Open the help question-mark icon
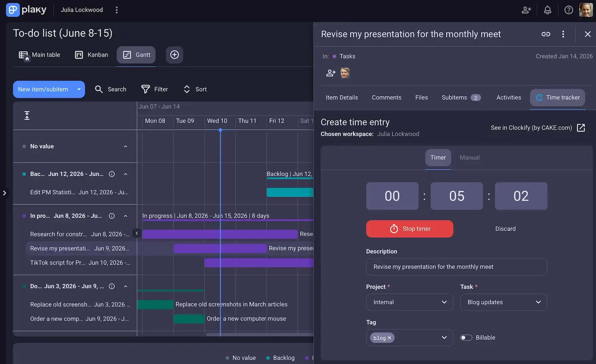This screenshot has width=596, height=364. (x=569, y=10)
